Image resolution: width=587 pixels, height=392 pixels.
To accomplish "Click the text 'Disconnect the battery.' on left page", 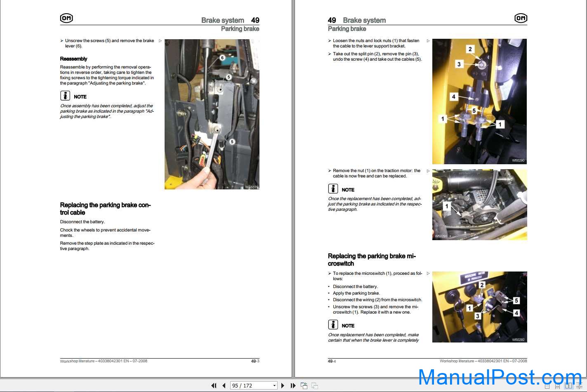I will pyautogui.click(x=83, y=222).
